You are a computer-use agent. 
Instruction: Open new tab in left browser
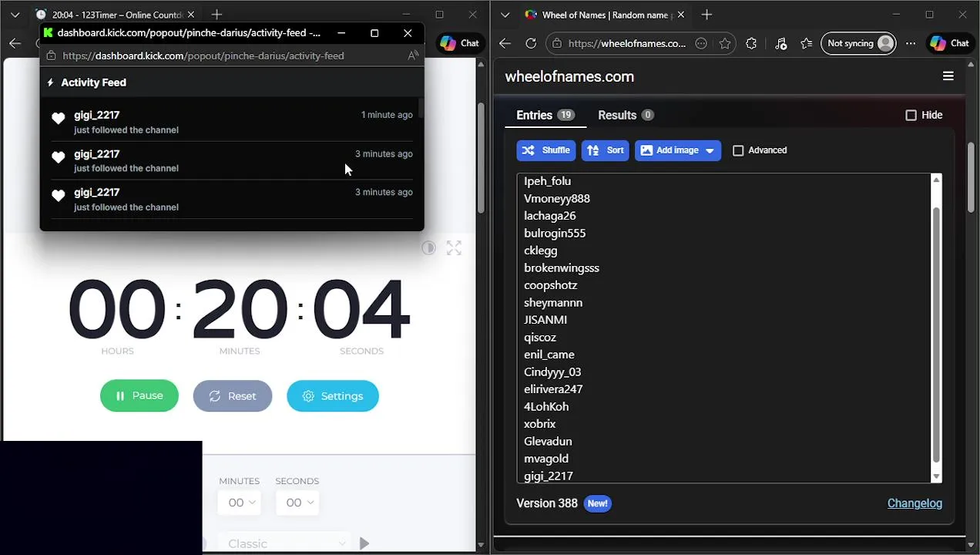(216, 15)
